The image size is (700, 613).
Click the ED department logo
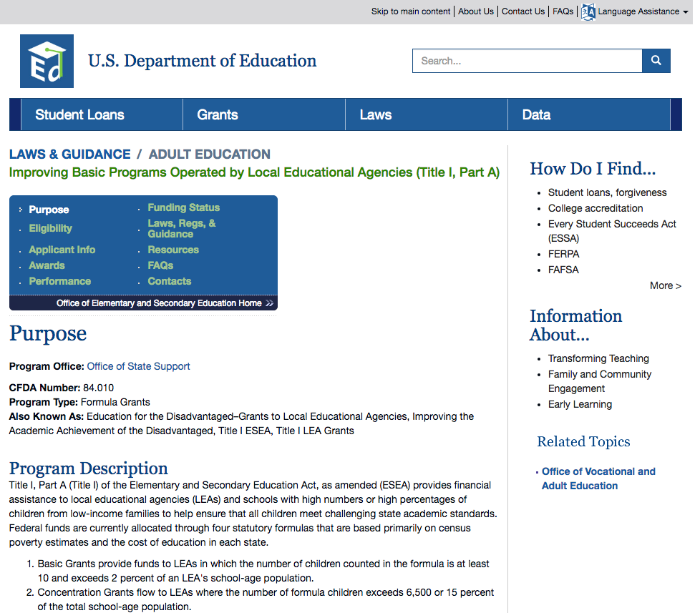[47, 61]
